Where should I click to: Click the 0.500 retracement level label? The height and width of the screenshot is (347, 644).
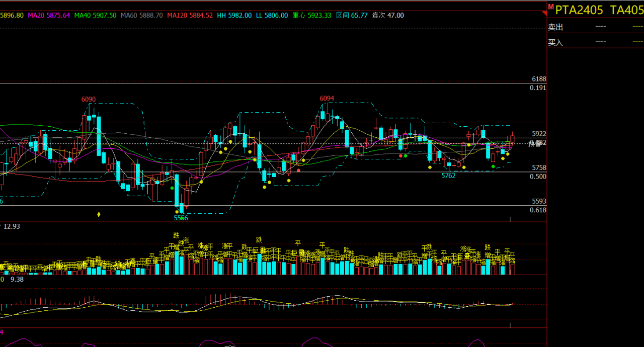tap(538, 177)
